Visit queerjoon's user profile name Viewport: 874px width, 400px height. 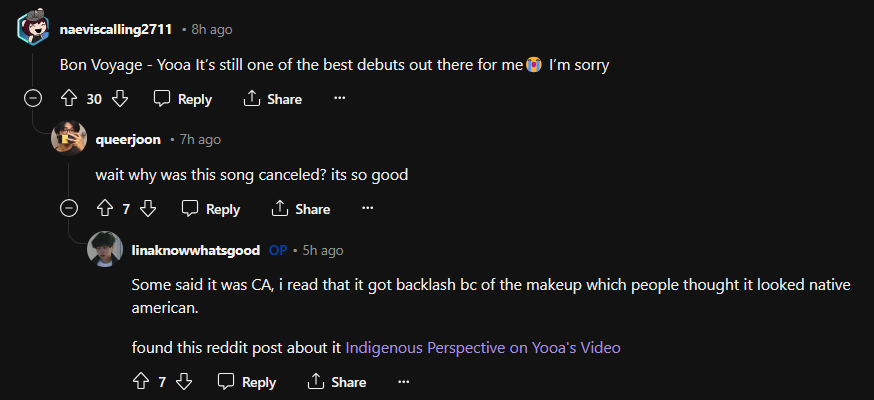pos(128,139)
